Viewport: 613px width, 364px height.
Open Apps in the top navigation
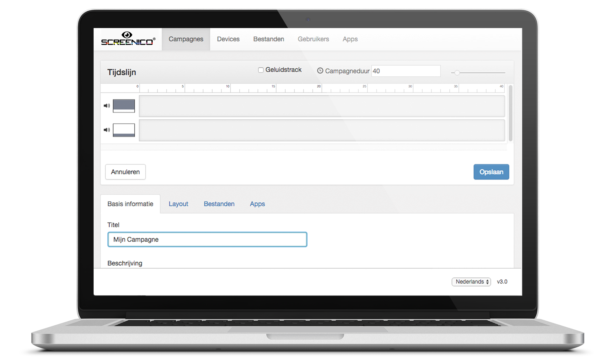coord(350,39)
